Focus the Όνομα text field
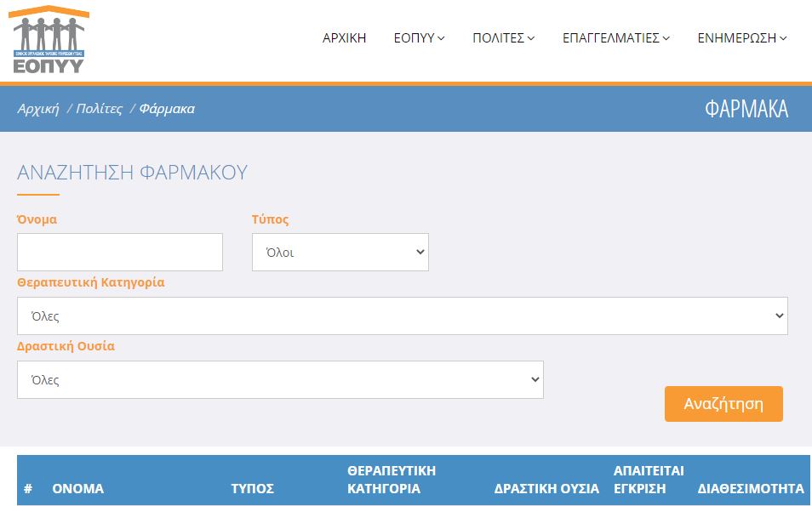This screenshot has width=812, height=506. (120, 253)
